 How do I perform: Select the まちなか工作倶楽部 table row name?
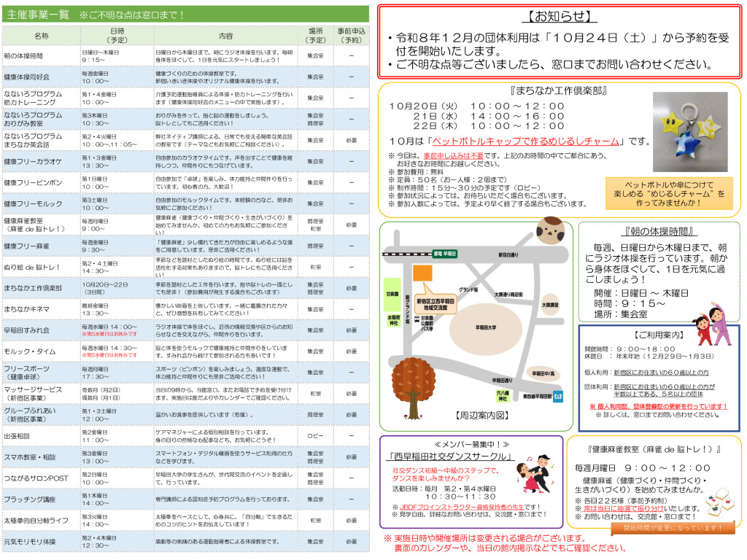pyautogui.click(x=33, y=288)
